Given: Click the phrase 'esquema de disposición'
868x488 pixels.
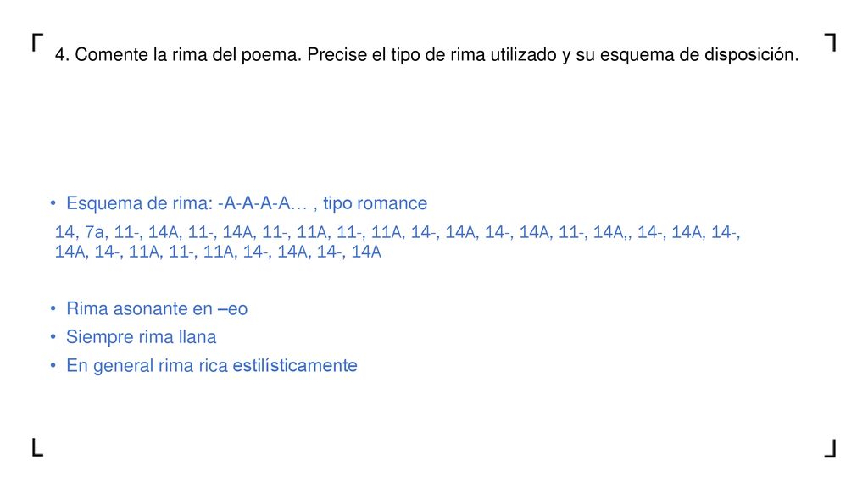Looking at the screenshot, I should tap(699, 55).
